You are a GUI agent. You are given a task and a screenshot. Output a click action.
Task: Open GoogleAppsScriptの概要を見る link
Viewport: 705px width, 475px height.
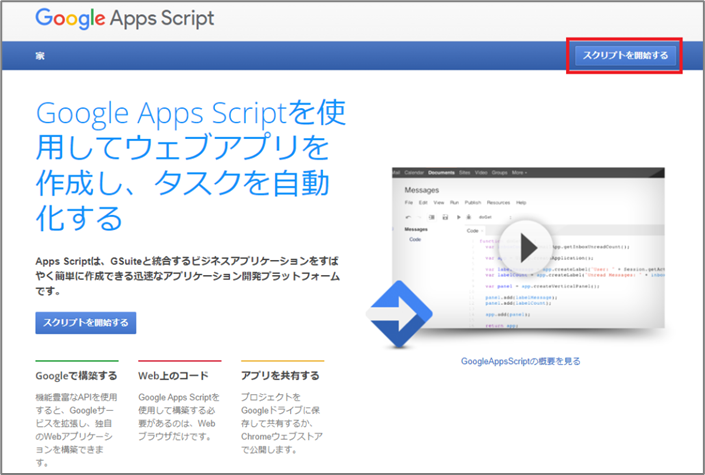coord(521,361)
